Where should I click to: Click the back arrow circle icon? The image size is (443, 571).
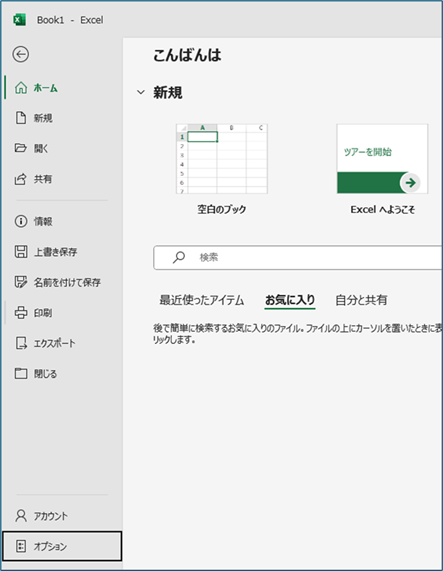coord(21,55)
